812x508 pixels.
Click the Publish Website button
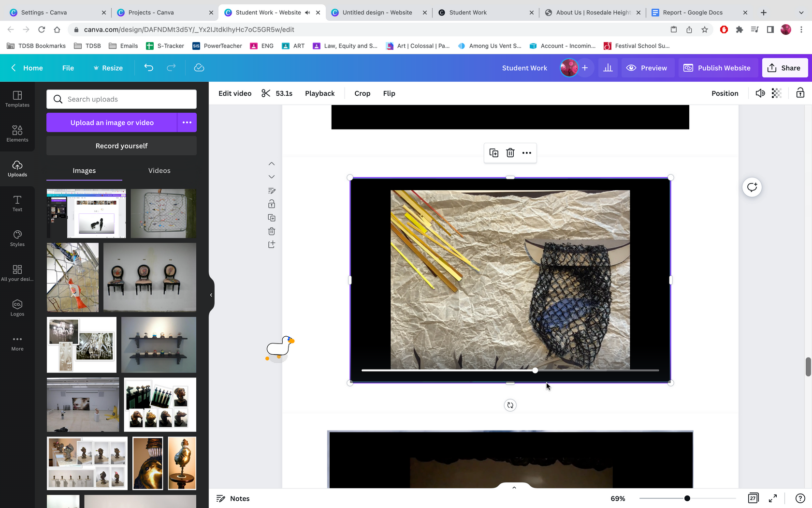pyautogui.click(x=717, y=68)
